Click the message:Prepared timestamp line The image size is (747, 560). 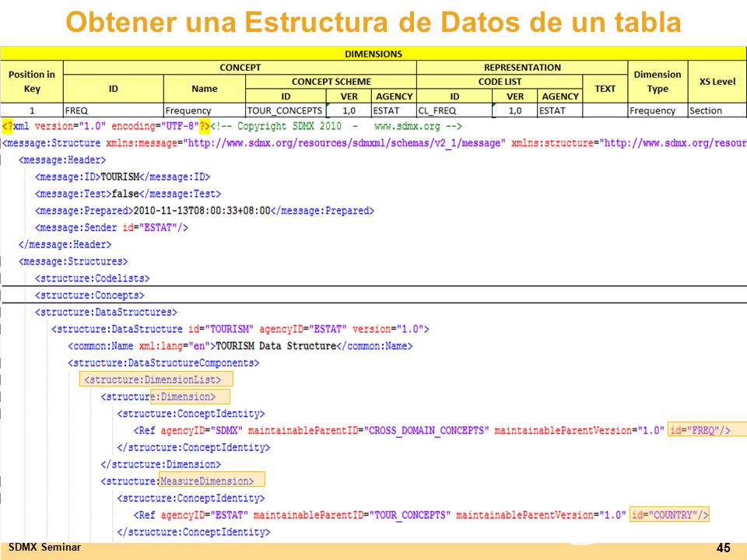pos(205,211)
